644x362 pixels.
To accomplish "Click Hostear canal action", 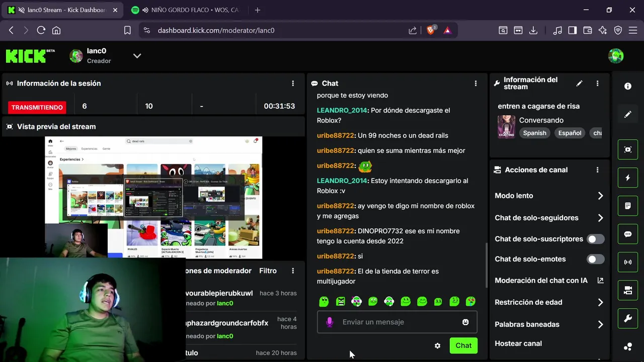I will (518, 344).
